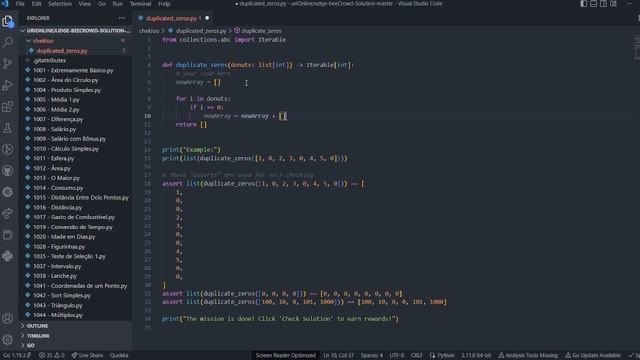Toggle bottom panel layout icon
Image resolution: width=640 pixels, height=360 pixels.
click(x=593, y=4)
